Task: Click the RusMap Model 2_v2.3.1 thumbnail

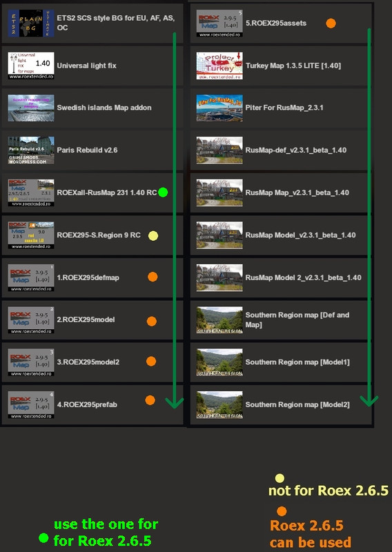Action: click(219, 277)
